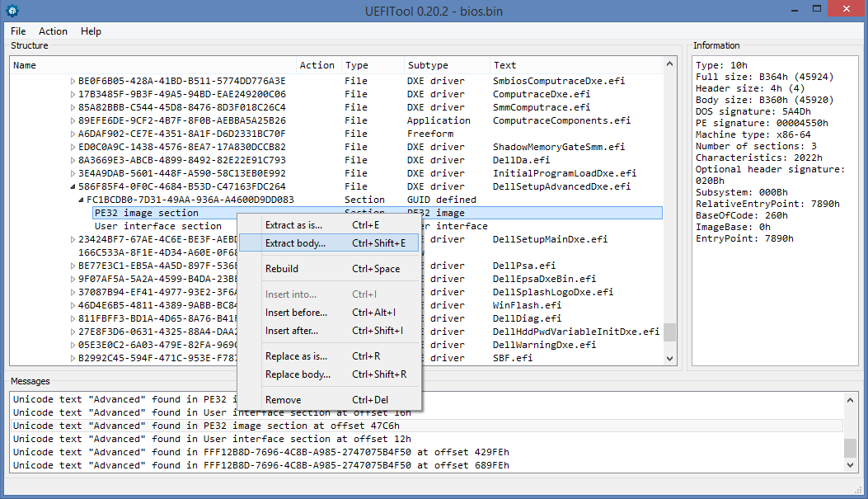868x499 pixels.
Task: Choose Remove from the context menu
Action: (x=329, y=400)
